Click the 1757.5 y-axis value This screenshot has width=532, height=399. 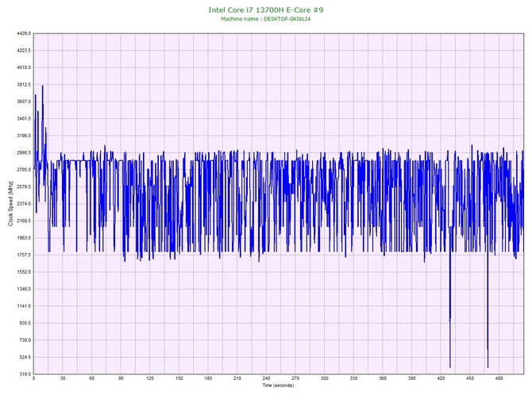pyautogui.click(x=23, y=255)
